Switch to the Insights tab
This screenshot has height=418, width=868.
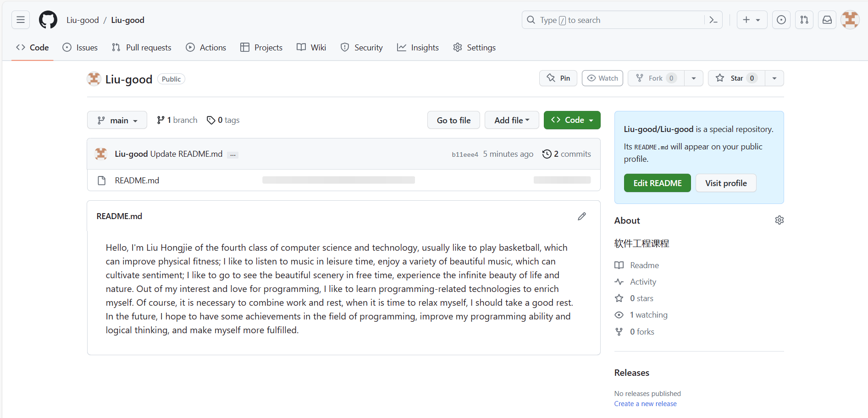click(418, 48)
